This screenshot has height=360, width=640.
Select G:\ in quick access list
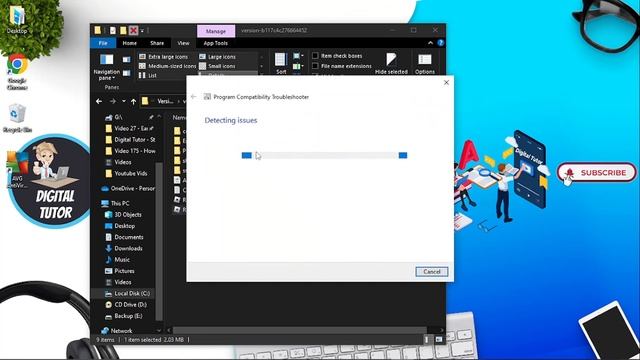click(114, 117)
